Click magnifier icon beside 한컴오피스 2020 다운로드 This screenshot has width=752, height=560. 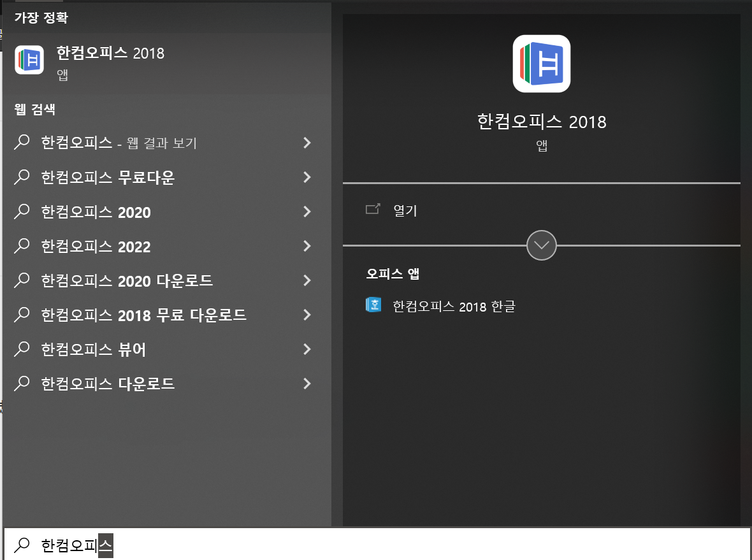(22, 280)
